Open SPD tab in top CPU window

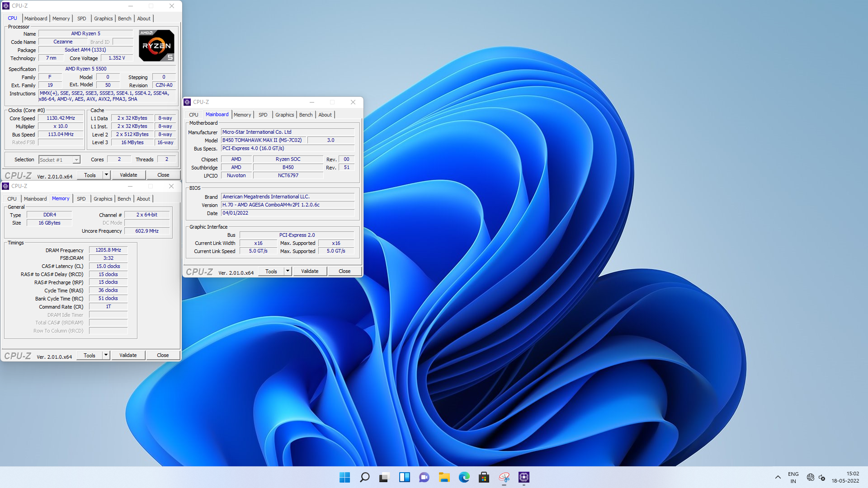pyautogui.click(x=81, y=19)
